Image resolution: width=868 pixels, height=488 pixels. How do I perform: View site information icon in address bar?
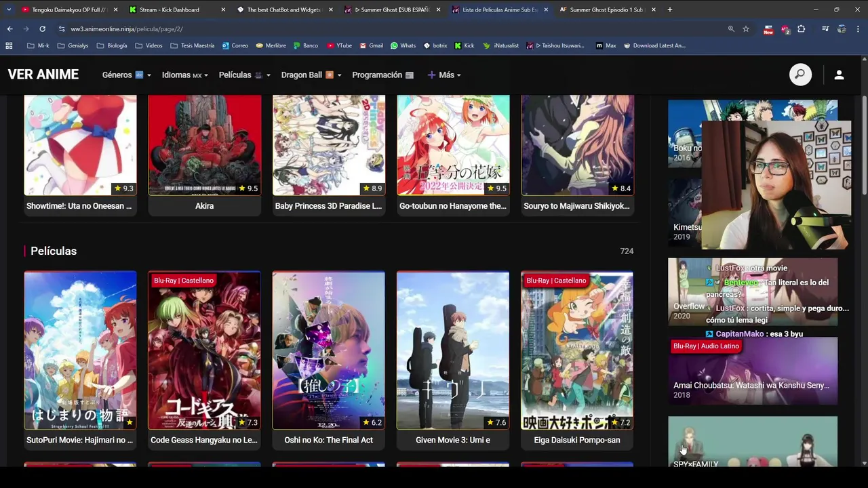62,29
